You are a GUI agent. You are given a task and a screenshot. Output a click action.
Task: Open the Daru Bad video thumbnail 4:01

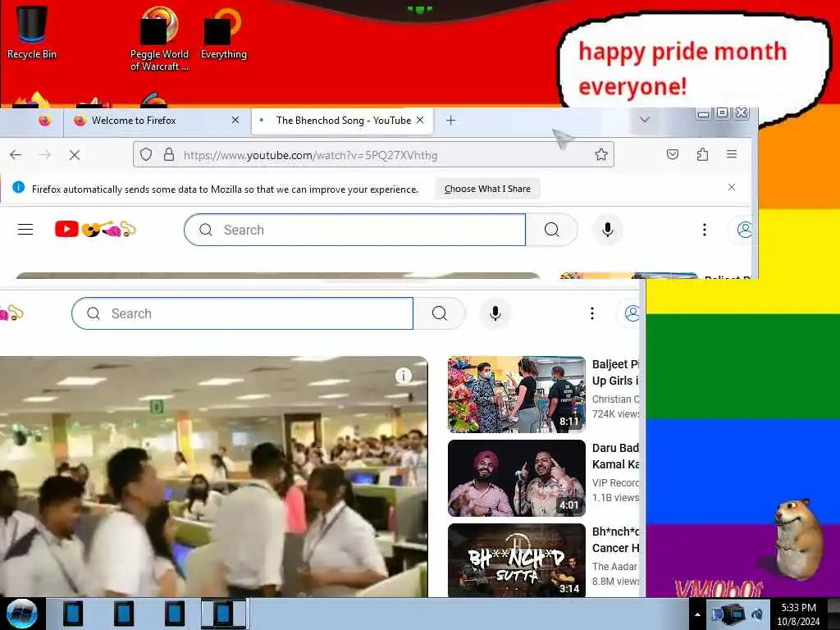517,478
